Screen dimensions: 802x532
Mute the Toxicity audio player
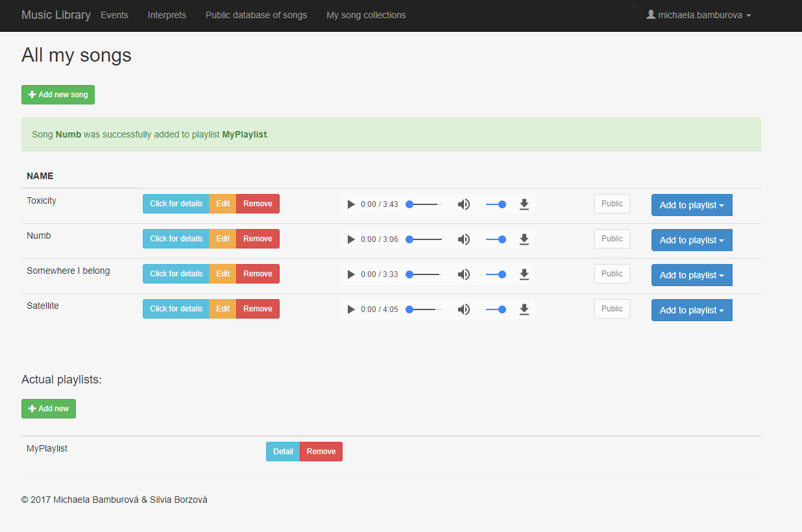pyautogui.click(x=464, y=204)
